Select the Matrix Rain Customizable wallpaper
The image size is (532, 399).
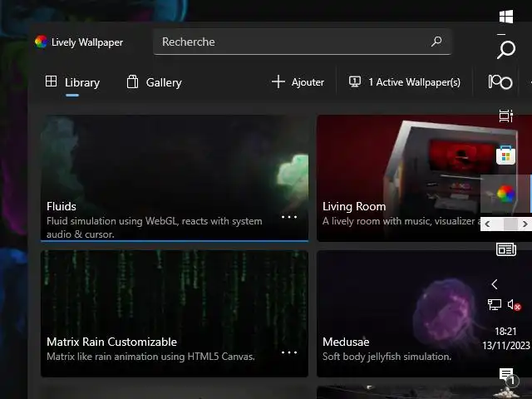[175, 313]
